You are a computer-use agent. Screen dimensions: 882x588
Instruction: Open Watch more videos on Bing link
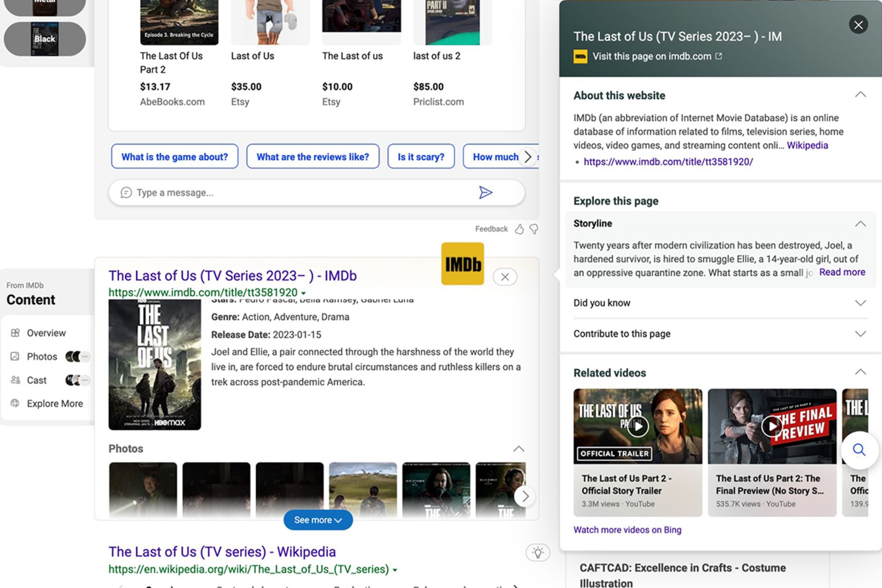tap(627, 530)
